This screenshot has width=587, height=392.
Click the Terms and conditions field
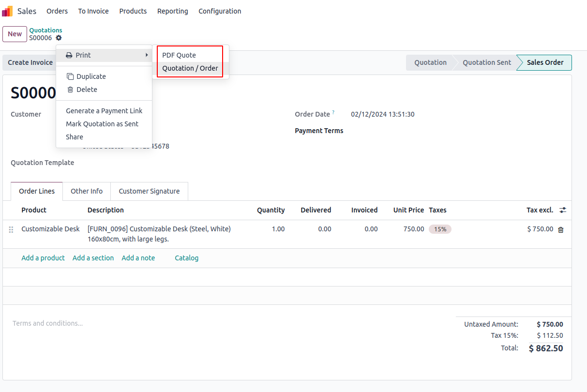pos(48,323)
